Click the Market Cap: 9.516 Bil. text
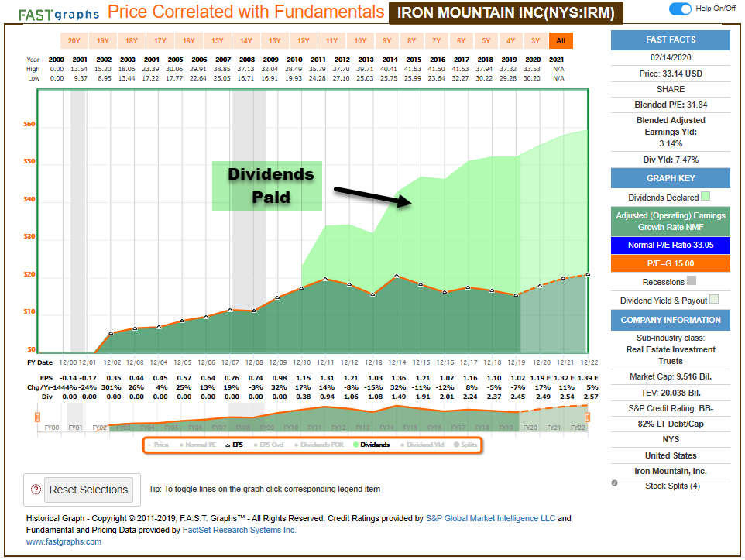This screenshot has height=560, width=745. [671, 376]
